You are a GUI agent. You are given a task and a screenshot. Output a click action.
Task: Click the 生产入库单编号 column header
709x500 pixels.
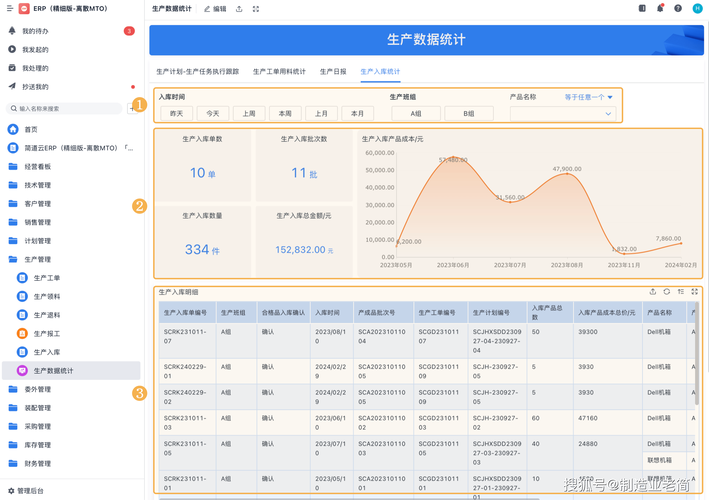pyautogui.click(x=188, y=312)
